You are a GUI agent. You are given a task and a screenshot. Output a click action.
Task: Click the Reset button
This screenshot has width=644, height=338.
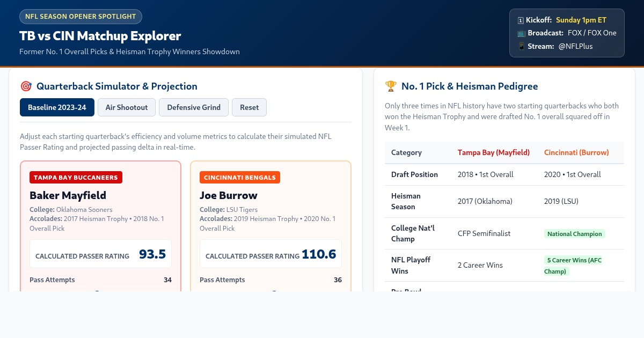[249, 107]
